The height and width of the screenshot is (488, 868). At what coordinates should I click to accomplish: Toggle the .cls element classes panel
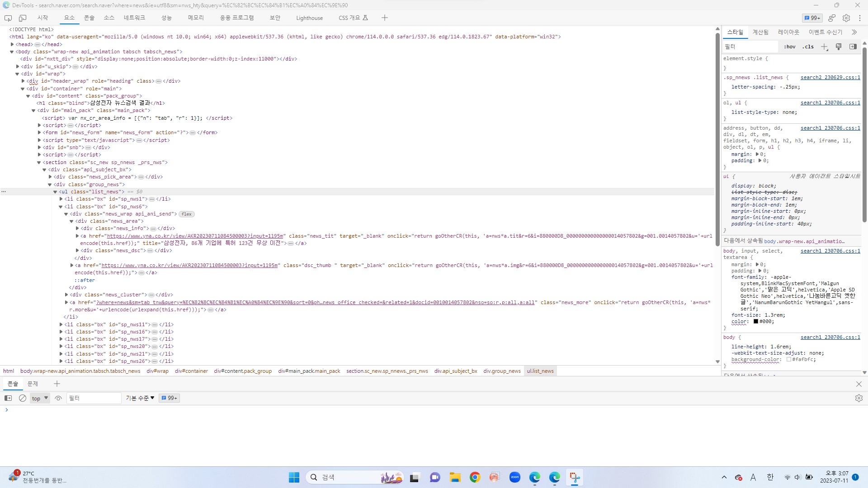coord(808,47)
